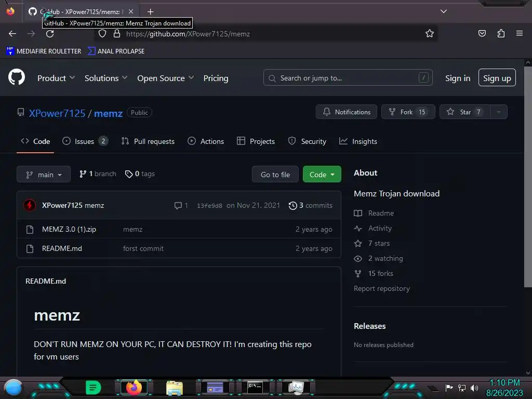The image size is (532, 399).
Task: Go back with the browser back arrow
Action: tap(12, 34)
